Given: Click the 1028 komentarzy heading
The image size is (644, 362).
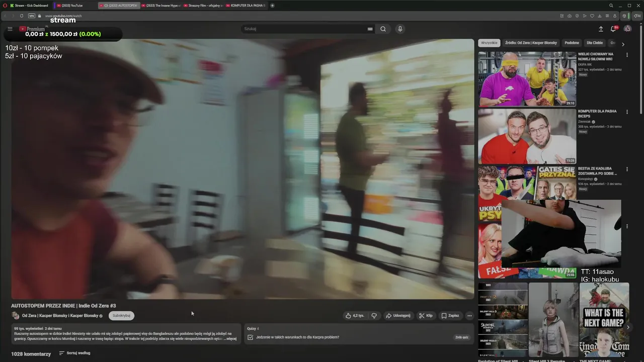Looking at the screenshot, I should click(x=31, y=354).
